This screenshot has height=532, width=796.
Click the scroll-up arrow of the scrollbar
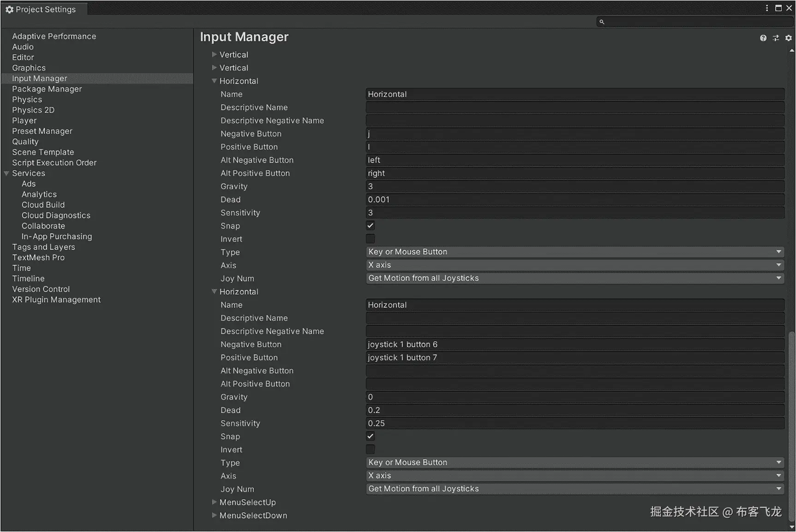click(x=792, y=50)
